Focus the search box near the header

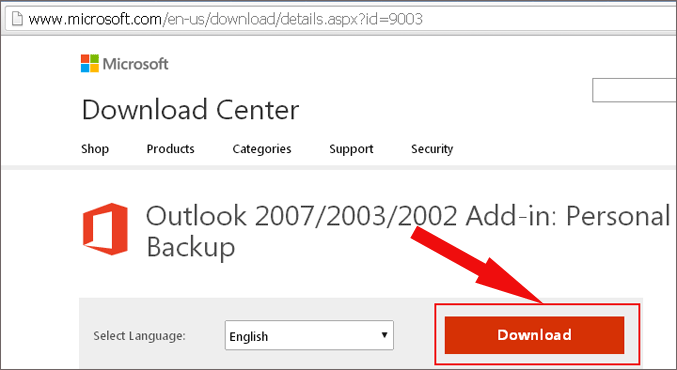coord(634,90)
